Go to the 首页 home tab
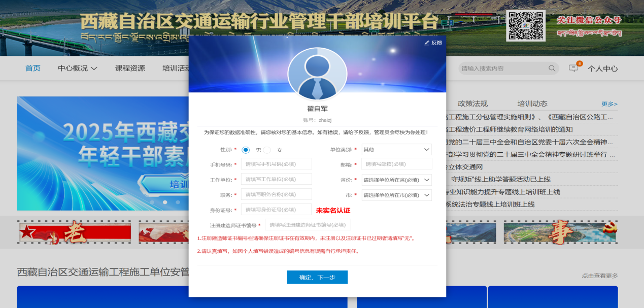The height and width of the screenshot is (308, 644). (x=33, y=69)
